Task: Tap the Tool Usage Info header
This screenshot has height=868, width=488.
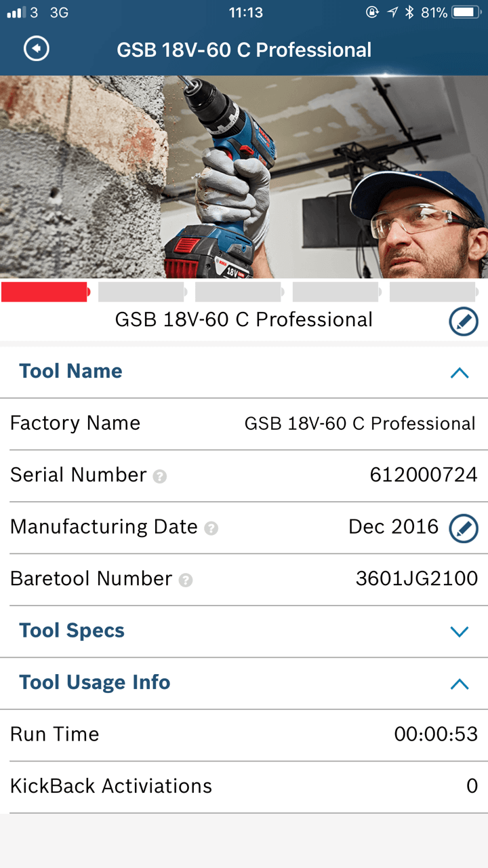Action: pos(95,682)
